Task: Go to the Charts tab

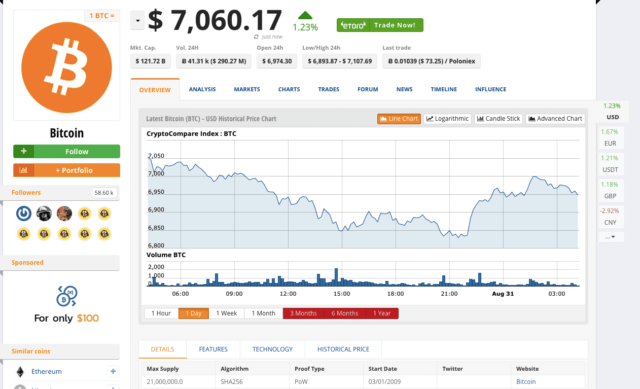Action: [289, 89]
